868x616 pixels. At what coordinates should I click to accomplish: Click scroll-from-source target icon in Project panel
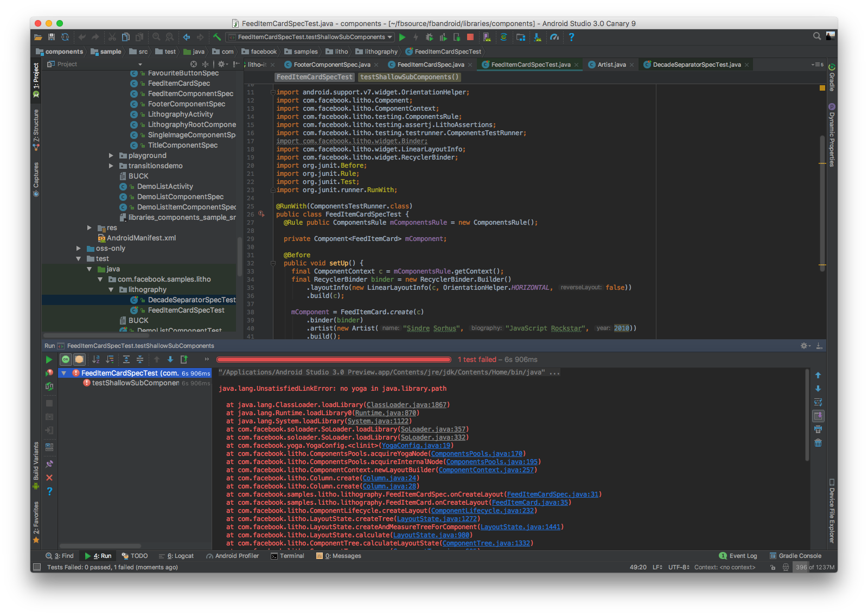[194, 64]
